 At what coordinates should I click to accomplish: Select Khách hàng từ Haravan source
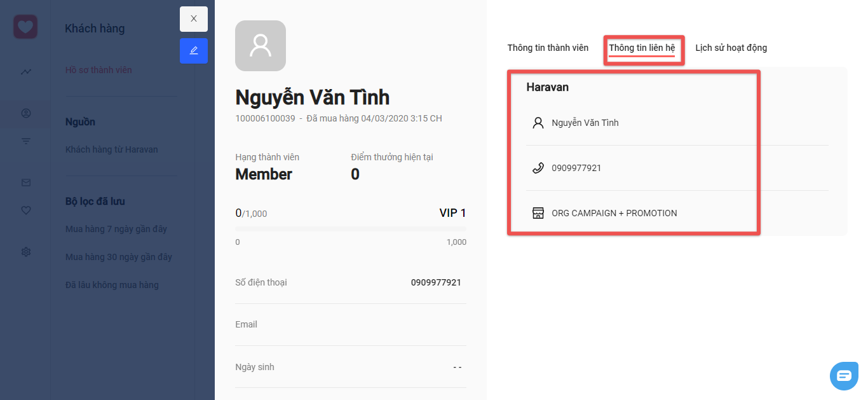[112, 149]
